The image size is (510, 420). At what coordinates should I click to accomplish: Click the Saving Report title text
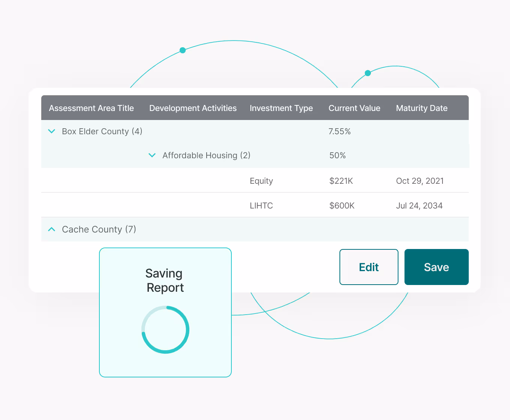coord(165,280)
